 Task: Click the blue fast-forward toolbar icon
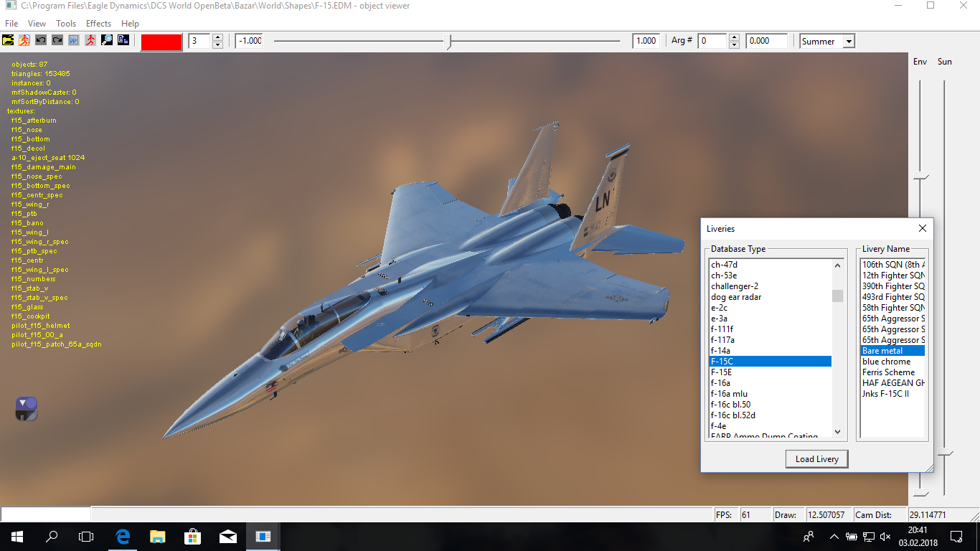pyautogui.click(x=74, y=40)
